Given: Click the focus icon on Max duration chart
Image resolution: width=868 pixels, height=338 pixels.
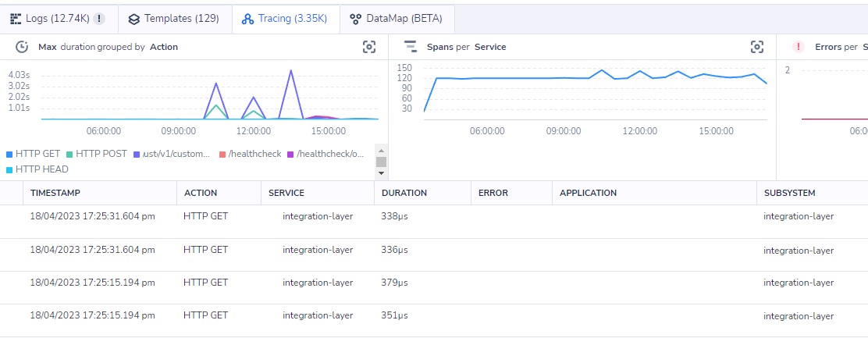Looking at the screenshot, I should [369, 47].
